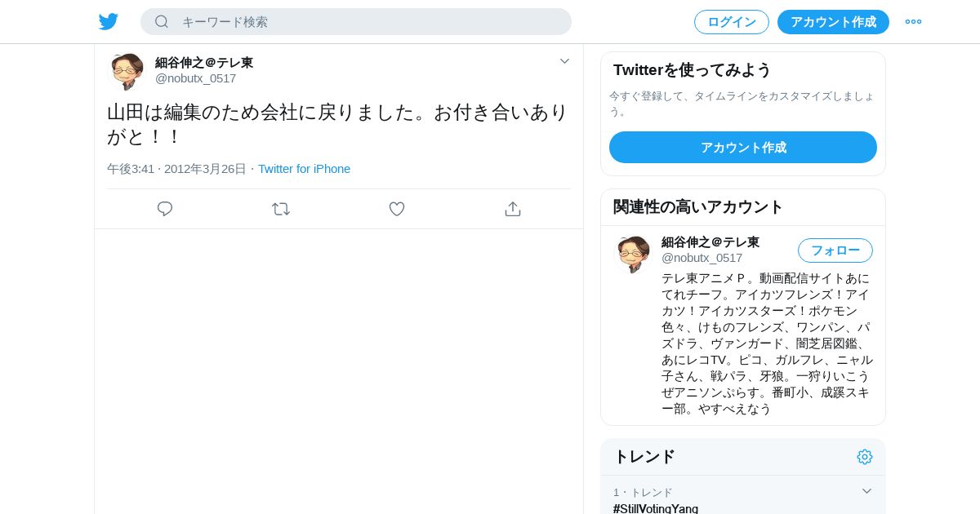This screenshot has height=514, width=980.
Task: Click the #StillVotingYang trend
Action: tap(656, 508)
